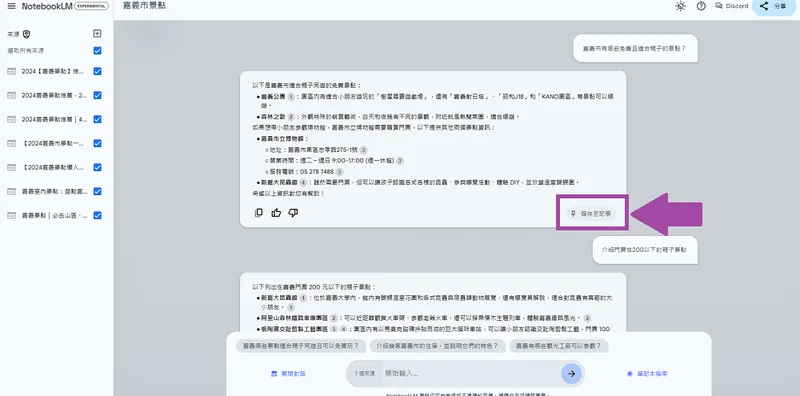The image size is (800, 396).
Task: Toggle the light/dark theme sun icon
Action: click(x=680, y=6)
